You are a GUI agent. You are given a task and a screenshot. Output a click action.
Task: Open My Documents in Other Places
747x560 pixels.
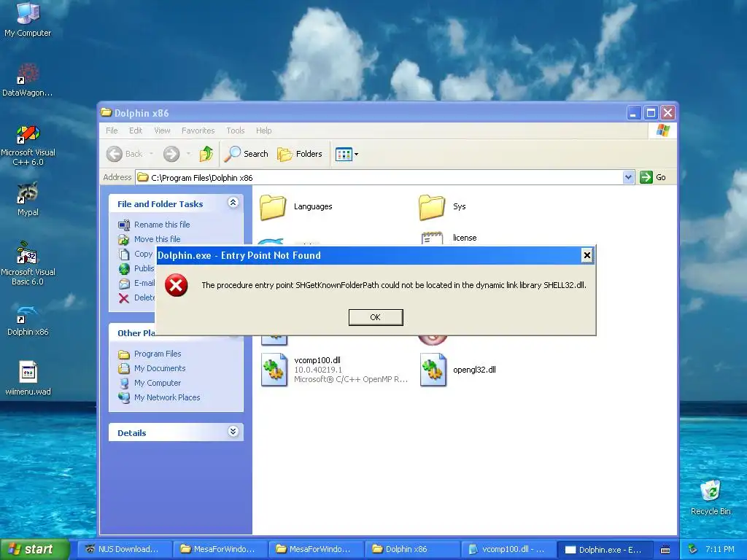[x=160, y=368]
